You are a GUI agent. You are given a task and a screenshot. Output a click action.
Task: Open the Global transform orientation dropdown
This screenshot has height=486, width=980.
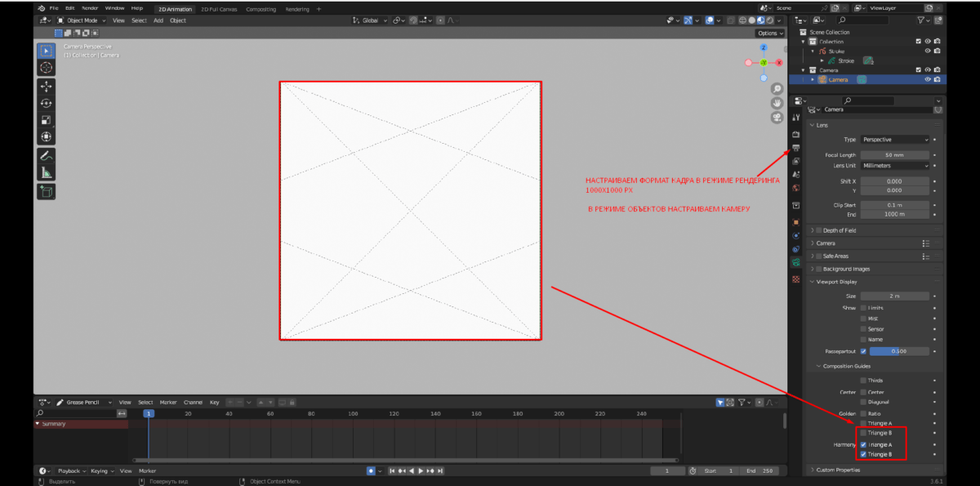pos(369,20)
